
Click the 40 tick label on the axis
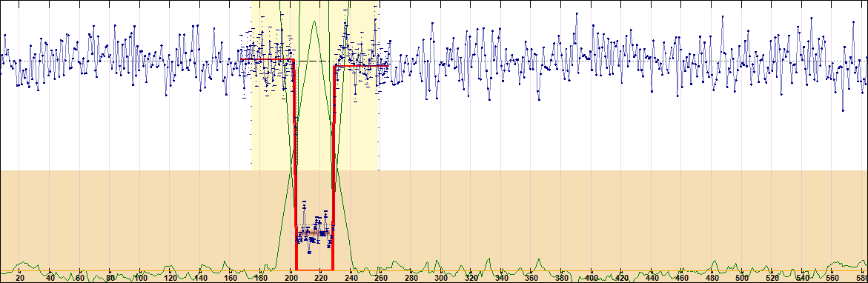[50, 278]
